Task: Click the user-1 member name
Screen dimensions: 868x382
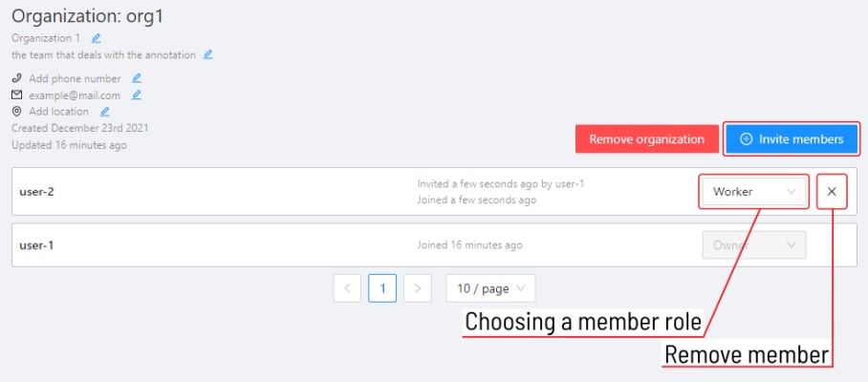Action: click(x=36, y=245)
